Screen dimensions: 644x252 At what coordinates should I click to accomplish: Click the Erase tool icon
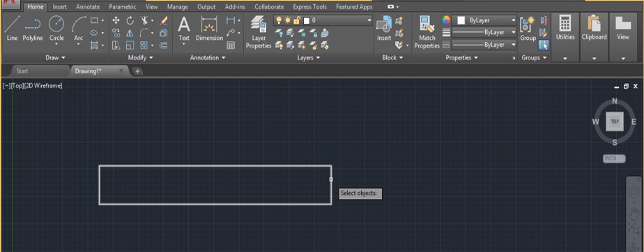pyautogui.click(x=164, y=20)
